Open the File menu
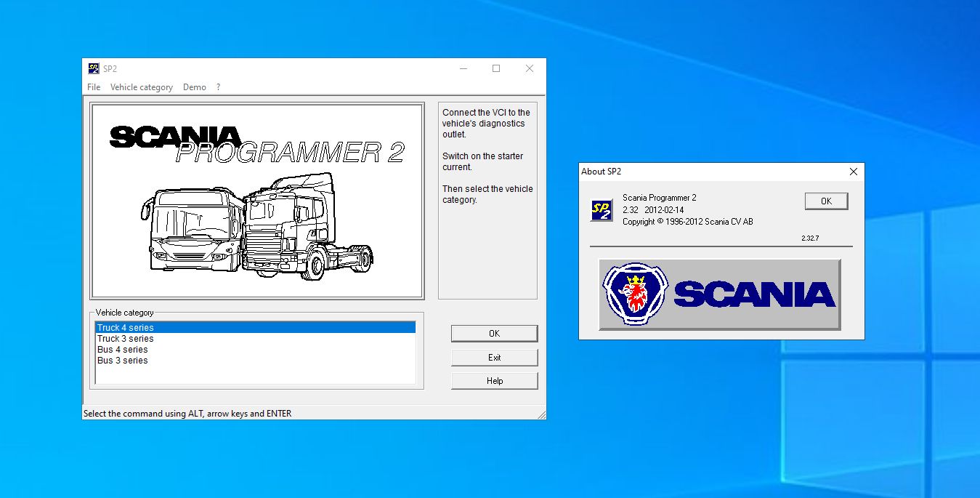 coord(94,87)
